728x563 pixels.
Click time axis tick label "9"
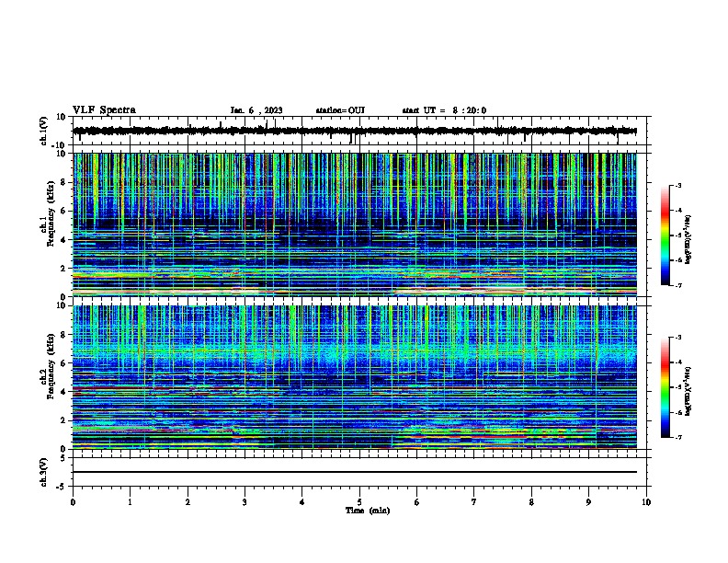[588, 502]
